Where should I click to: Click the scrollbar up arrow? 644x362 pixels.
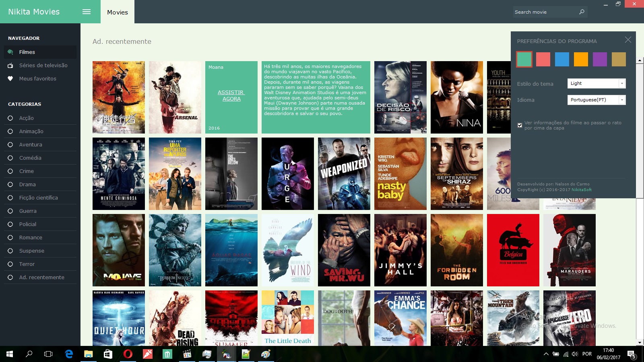(640, 60)
